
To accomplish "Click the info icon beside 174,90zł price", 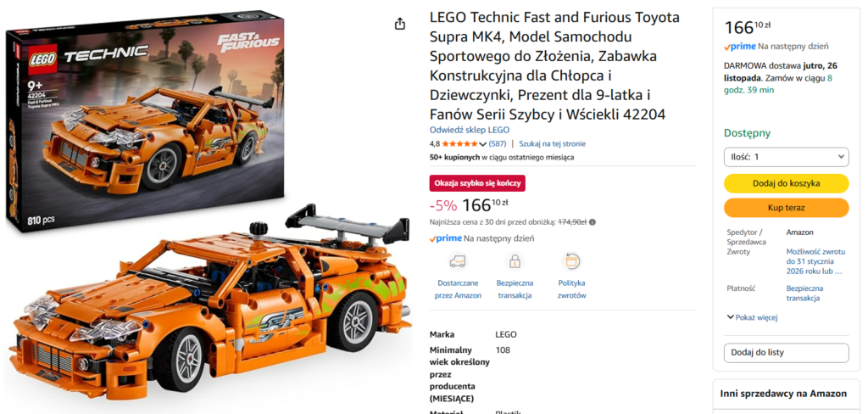I will pos(593,222).
